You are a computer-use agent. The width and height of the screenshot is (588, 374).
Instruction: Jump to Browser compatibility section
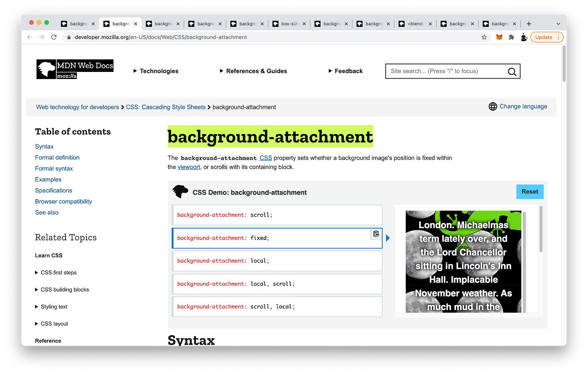63,201
